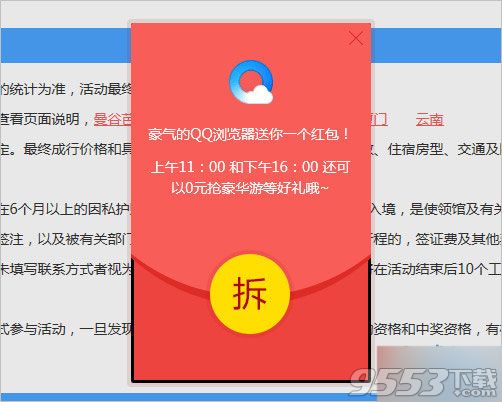Click the 上午11:00 和下午16:00 time text
This screenshot has height=402, width=502.
(250, 167)
